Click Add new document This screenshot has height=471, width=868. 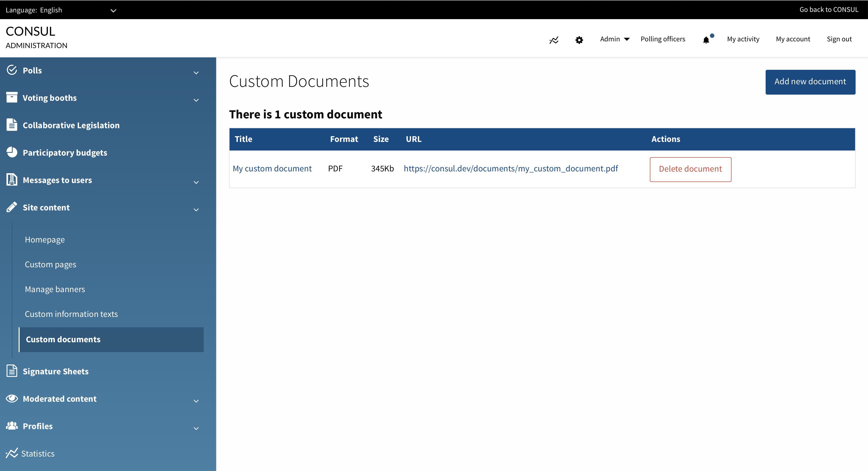(810, 81)
